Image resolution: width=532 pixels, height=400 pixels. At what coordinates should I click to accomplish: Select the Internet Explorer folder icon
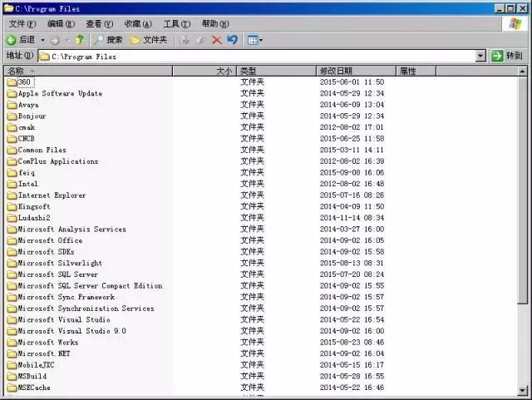click(x=12, y=195)
